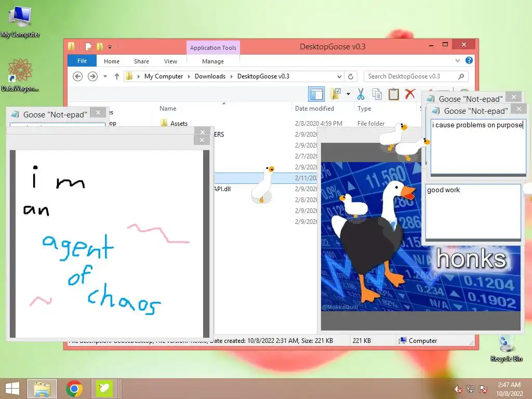The image size is (532, 399).
Task: Sort files by the Type column
Action: coord(364,109)
